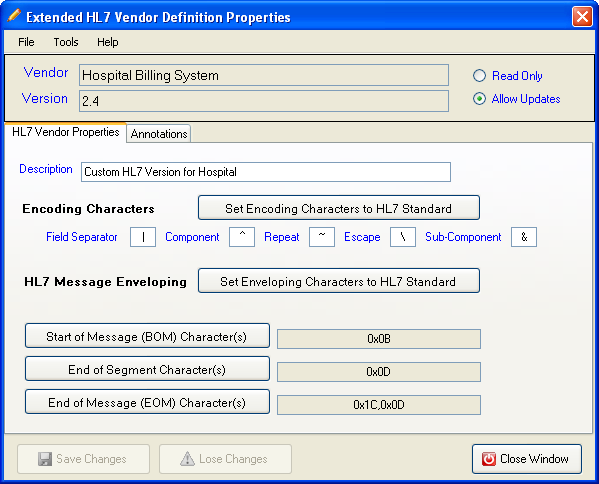The height and width of the screenshot is (484, 599).
Task: Click the Sub-Component character box
Action: pos(524,237)
